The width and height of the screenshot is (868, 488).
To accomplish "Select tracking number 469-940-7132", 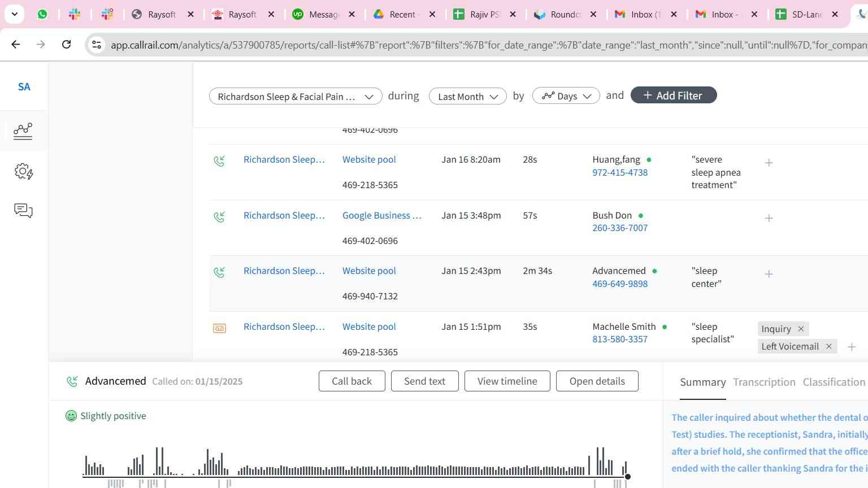I will 370,296.
